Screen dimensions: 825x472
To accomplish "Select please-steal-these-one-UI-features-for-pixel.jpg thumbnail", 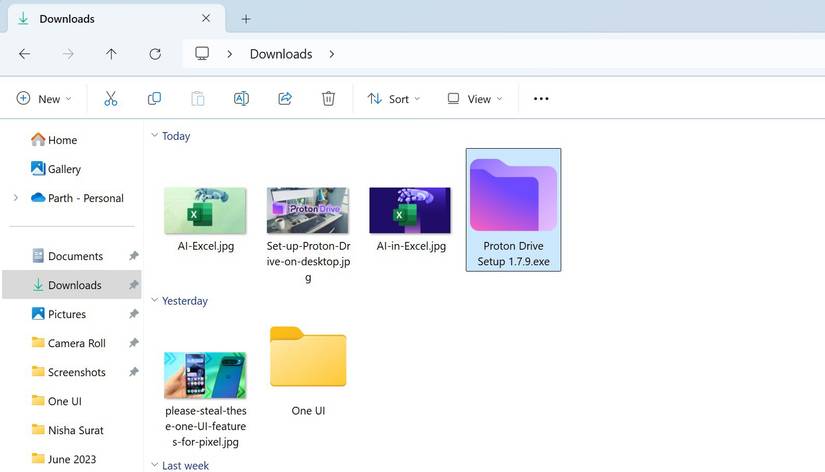I will tap(205, 375).
